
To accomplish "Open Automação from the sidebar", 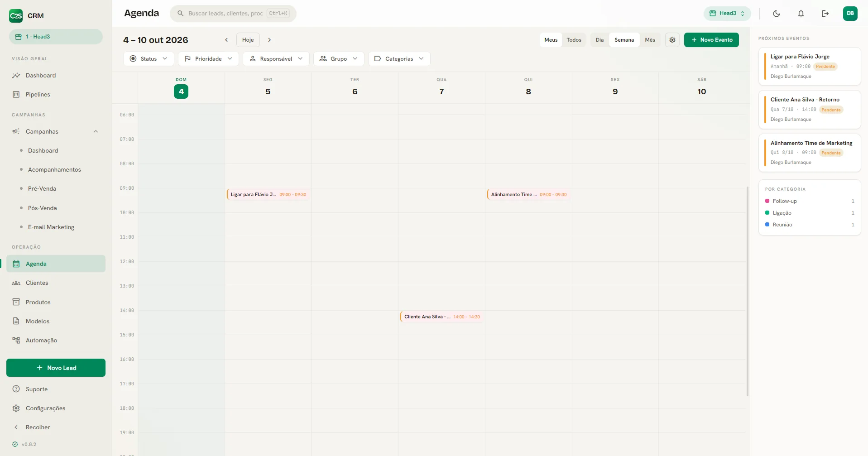I will click(x=56, y=340).
